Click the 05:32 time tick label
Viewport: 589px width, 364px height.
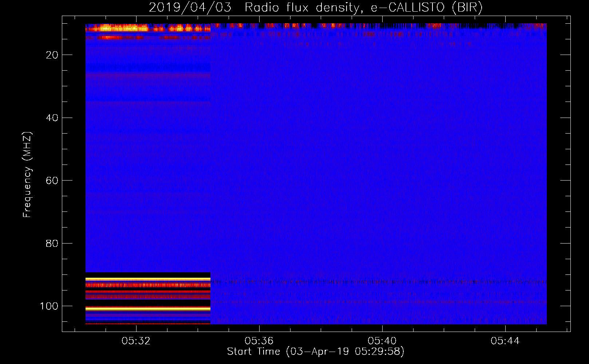click(x=136, y=341)
